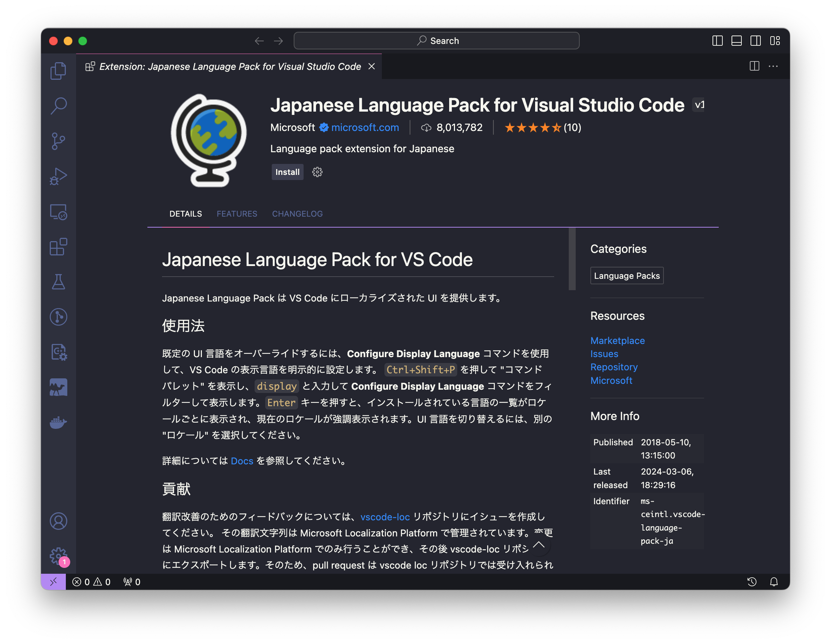Go back with the navigation arrow
This screenshot has height=644, width=831.
(259, 41)
